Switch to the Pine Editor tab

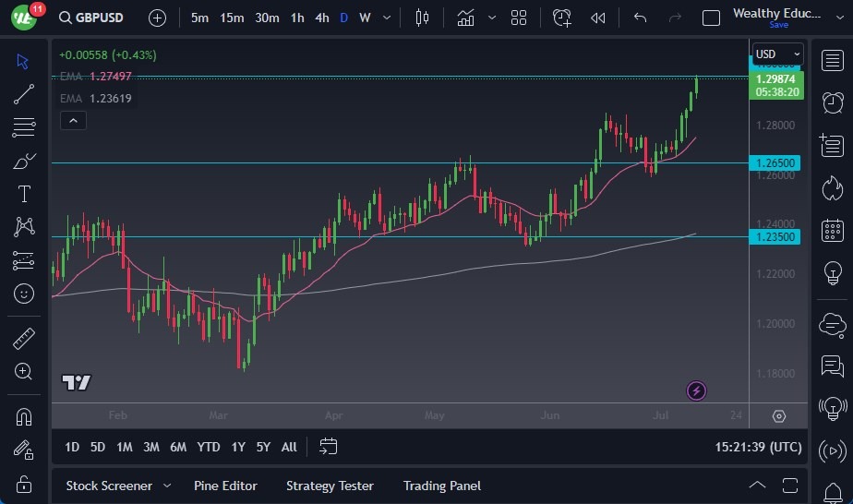point(225,486)
